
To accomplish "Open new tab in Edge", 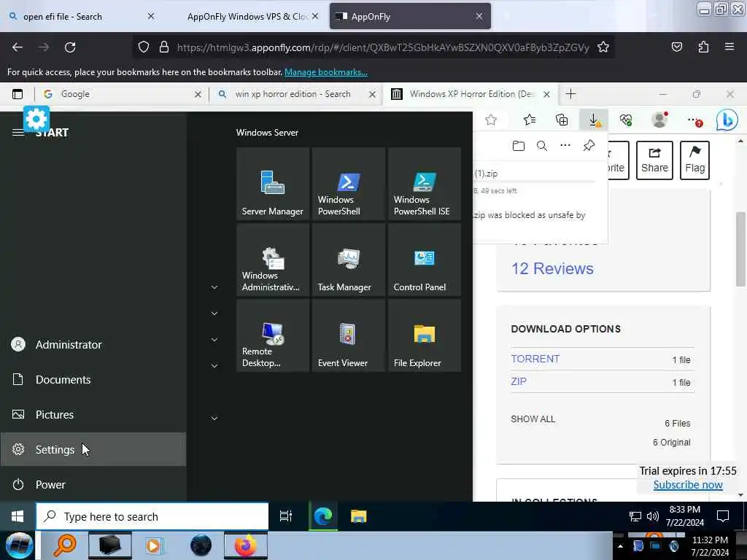I will point(570,94).
